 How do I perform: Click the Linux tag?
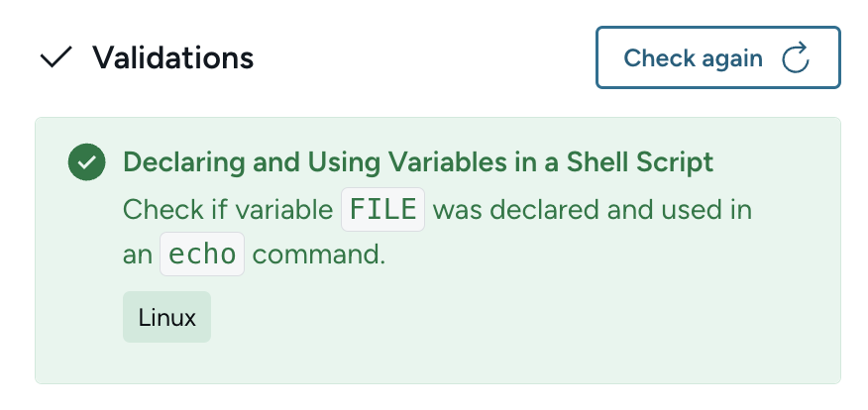point(166,318)
